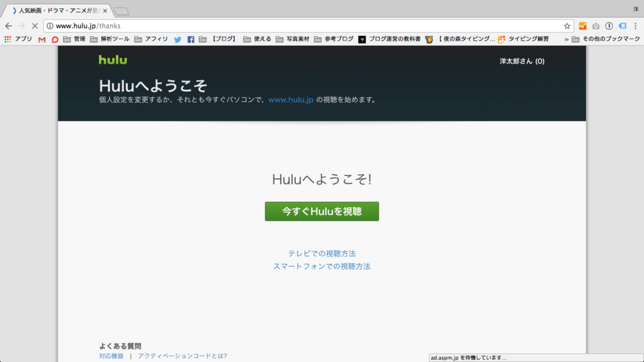Open the 洋太郎さん (0) account menu
The width and height of the screenshot is (644, 362).
point(521,61)
